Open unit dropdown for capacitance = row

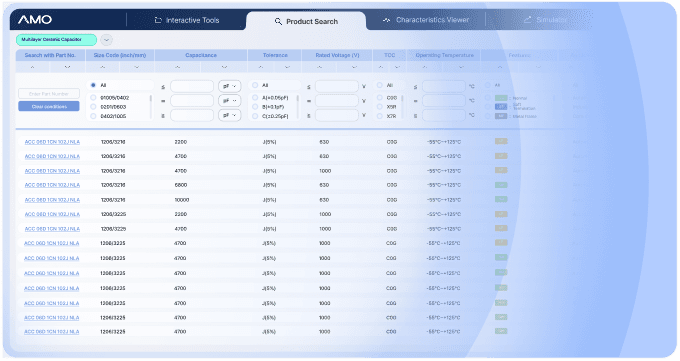pyautogui.click(x=229, y=101)
